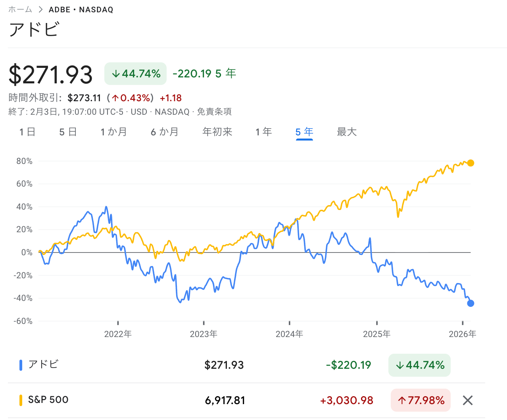Open the 免責条項 disclaimer link
507x420 pixels.
click(x=214, y=112)
